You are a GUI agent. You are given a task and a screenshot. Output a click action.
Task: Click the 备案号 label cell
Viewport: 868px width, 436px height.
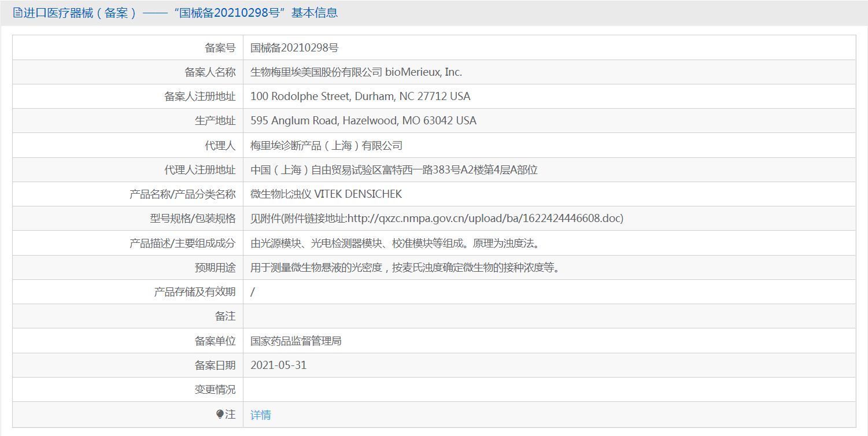[128, 47]
